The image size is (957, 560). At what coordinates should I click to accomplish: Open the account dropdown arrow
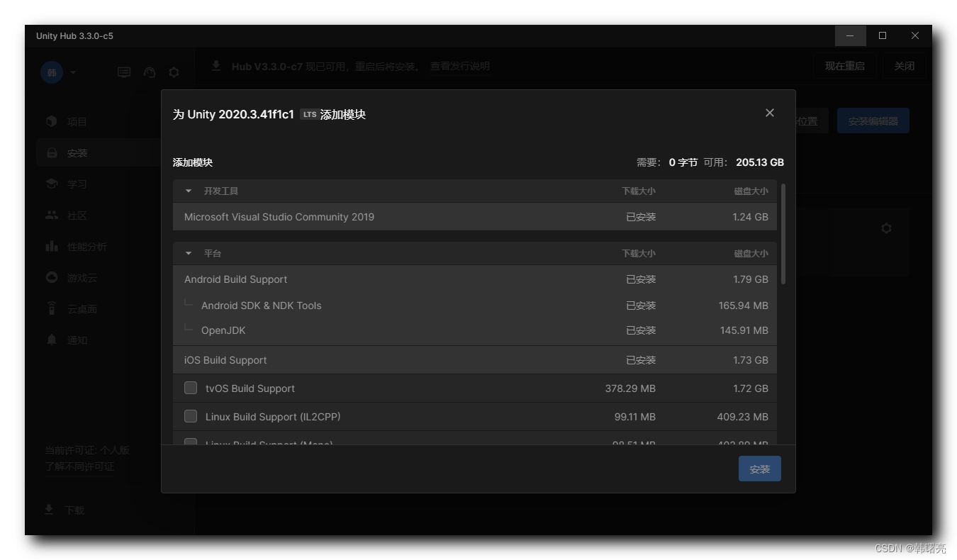pos(73,72)
